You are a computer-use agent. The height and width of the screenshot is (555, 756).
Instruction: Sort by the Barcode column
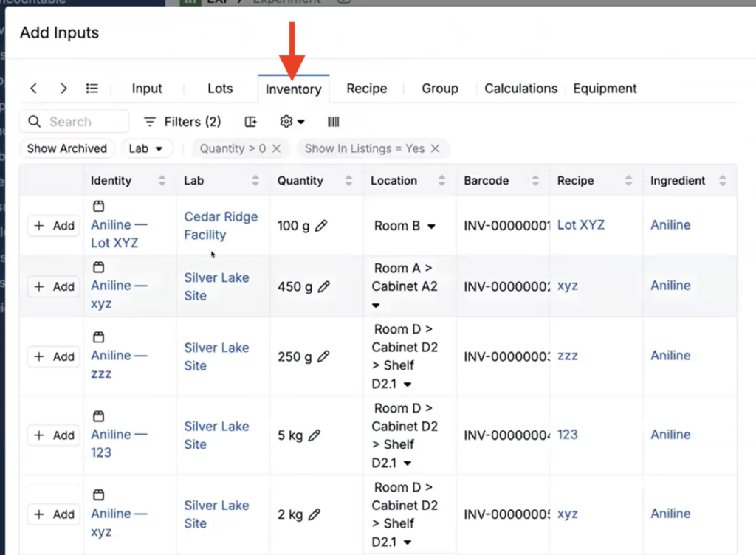tap(535, 181)
